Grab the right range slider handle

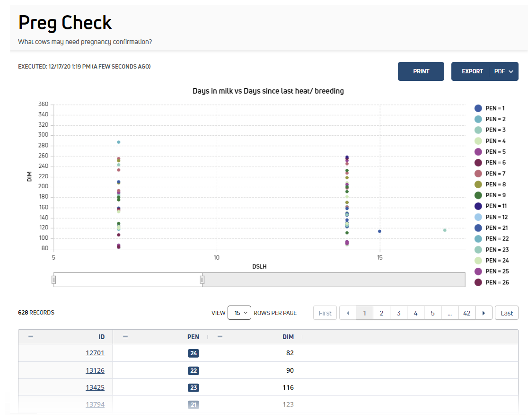[x=202, y=280]
